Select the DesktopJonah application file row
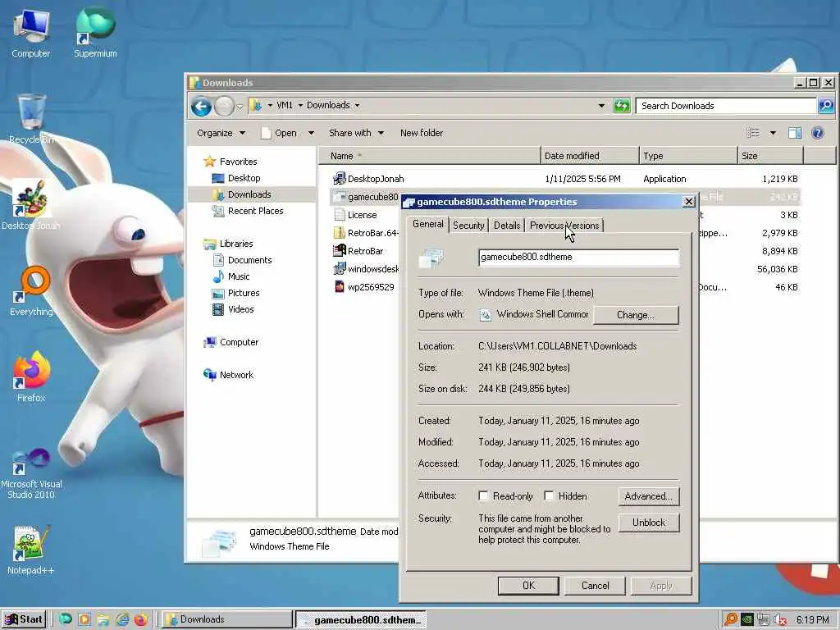840x630 pixels. pyautogui.click(x=565, y=179)
